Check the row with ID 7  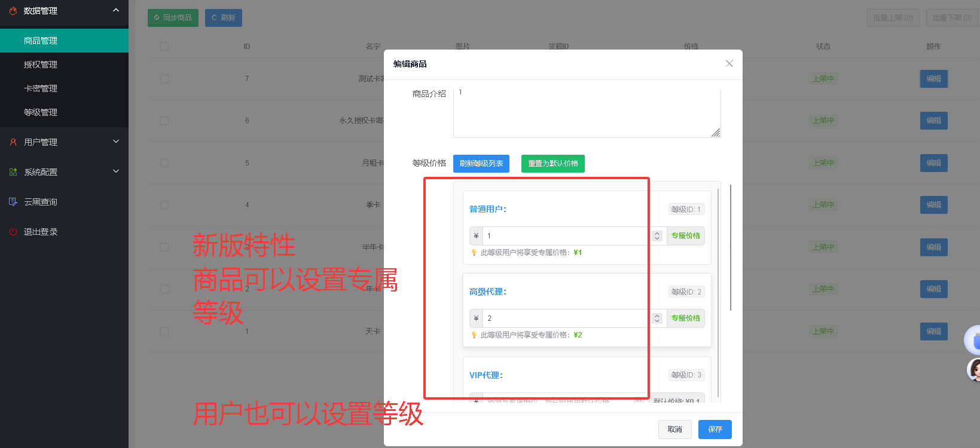(164, 79)
